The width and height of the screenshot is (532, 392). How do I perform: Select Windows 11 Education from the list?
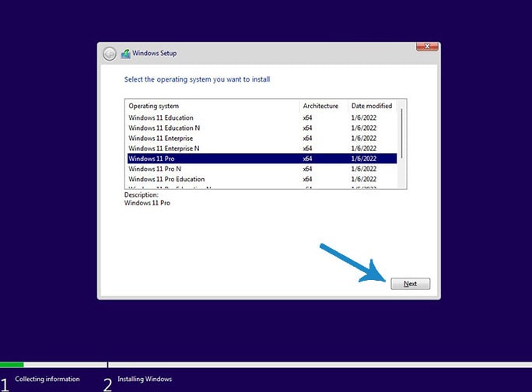(161, 118)
